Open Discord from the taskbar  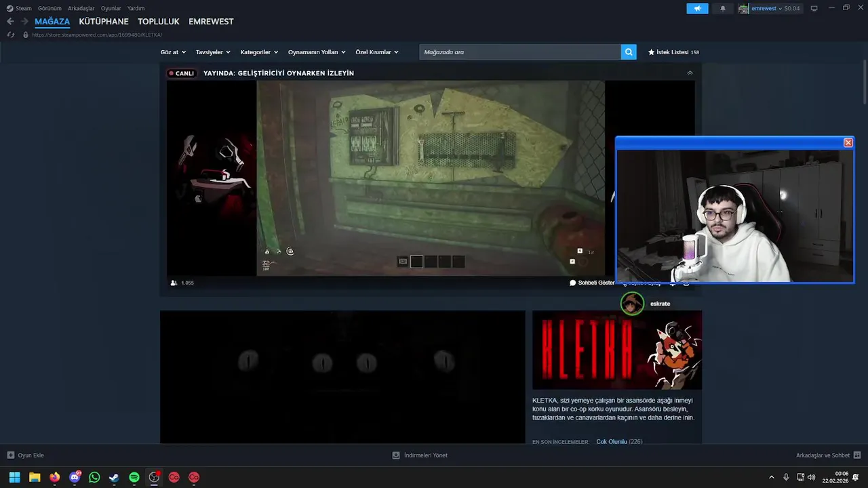pos(75,477)
